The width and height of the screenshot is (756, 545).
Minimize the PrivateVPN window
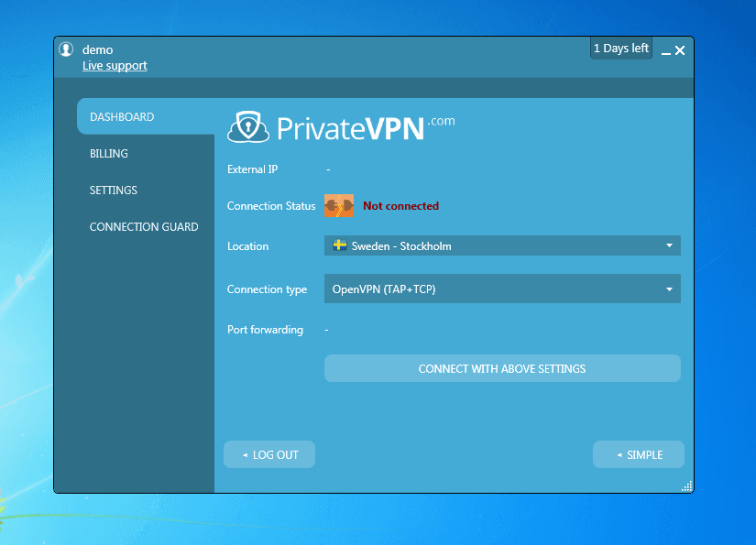665,51
